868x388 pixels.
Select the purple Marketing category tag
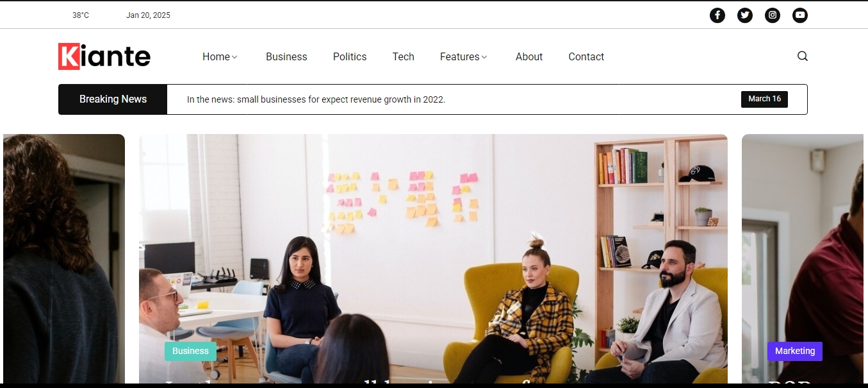pyautogui.click(x=795, y=351)
